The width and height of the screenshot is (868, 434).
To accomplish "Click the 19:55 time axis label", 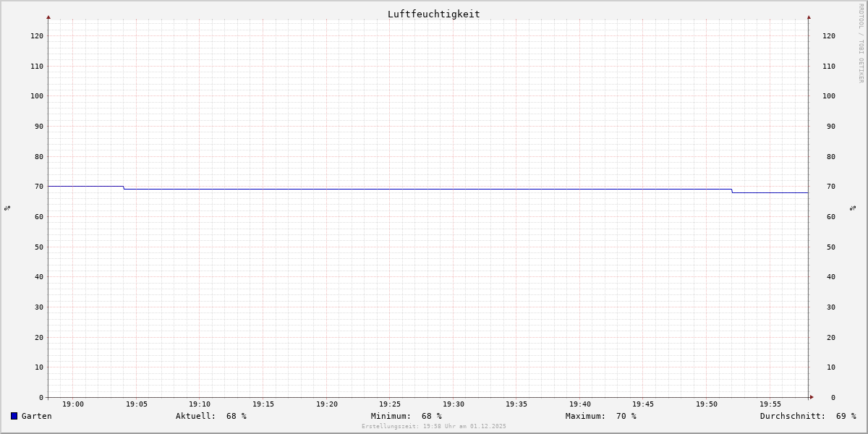I will 770,404.
